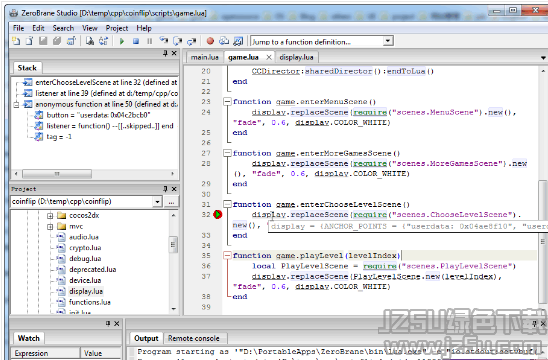The width and height of the screenshot is (548, 360).
Task: Select enterChooseLevelScene stack frame
Action: [106, 82]
